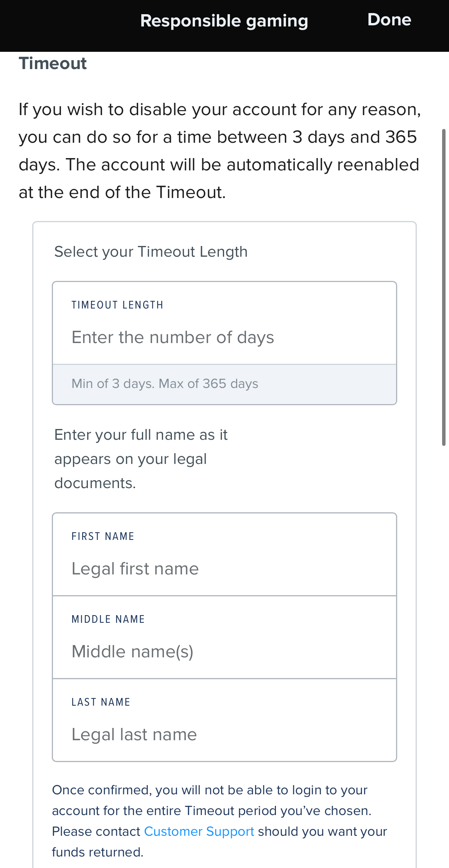The width and height of the screenshot is (449, 868).
Task: Tap the account disable description paragraph
Action: [219, 150]
